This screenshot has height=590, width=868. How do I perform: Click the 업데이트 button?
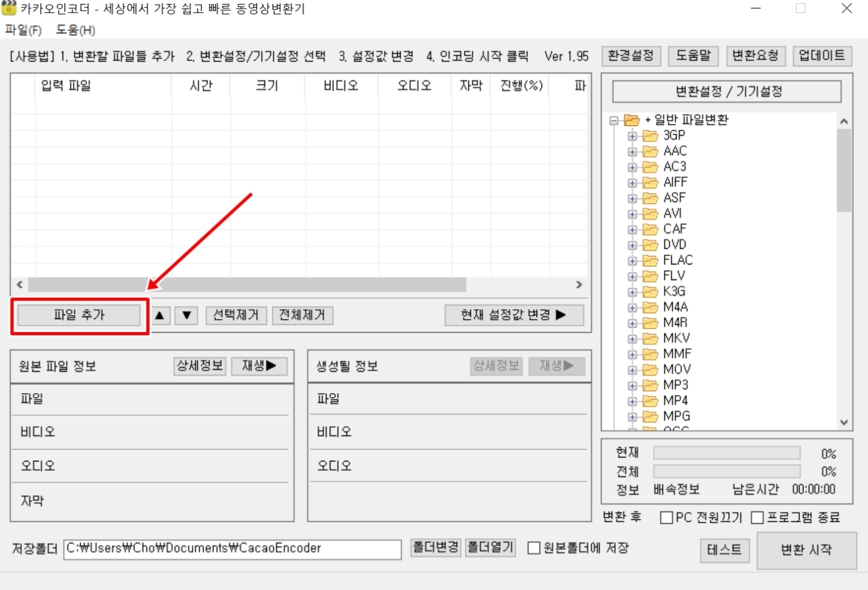click(x=822, y=56)
